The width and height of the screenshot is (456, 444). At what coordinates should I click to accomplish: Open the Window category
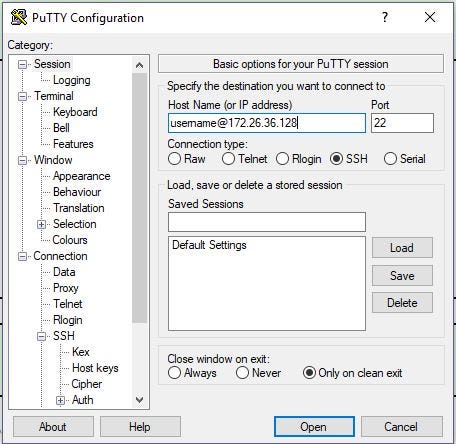pos(53,160)
